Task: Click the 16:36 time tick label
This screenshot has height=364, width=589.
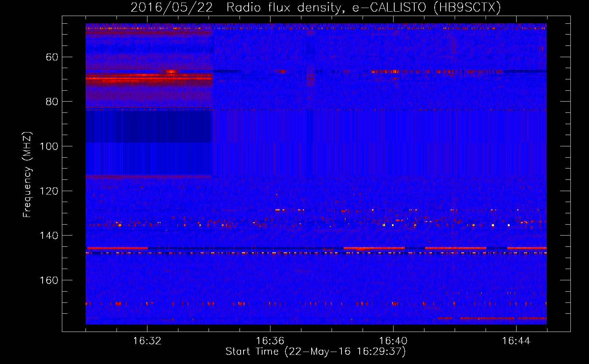Action: 270,341
